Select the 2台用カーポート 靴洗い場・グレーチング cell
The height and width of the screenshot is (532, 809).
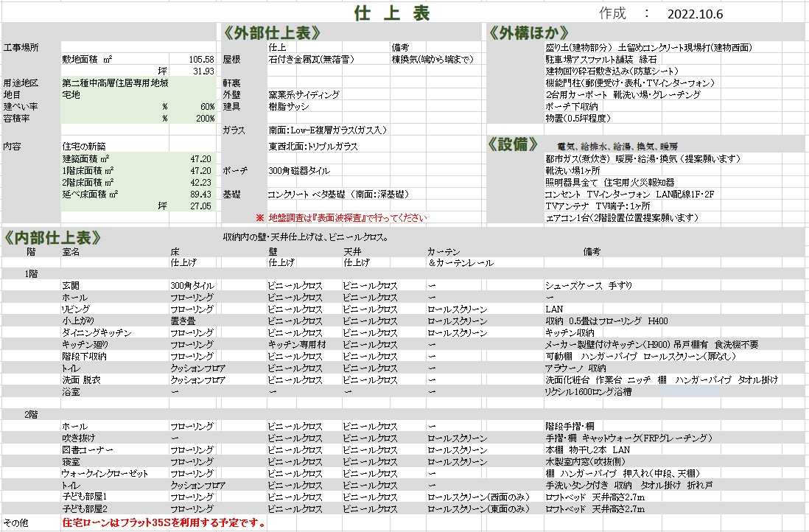coord(623,95)
